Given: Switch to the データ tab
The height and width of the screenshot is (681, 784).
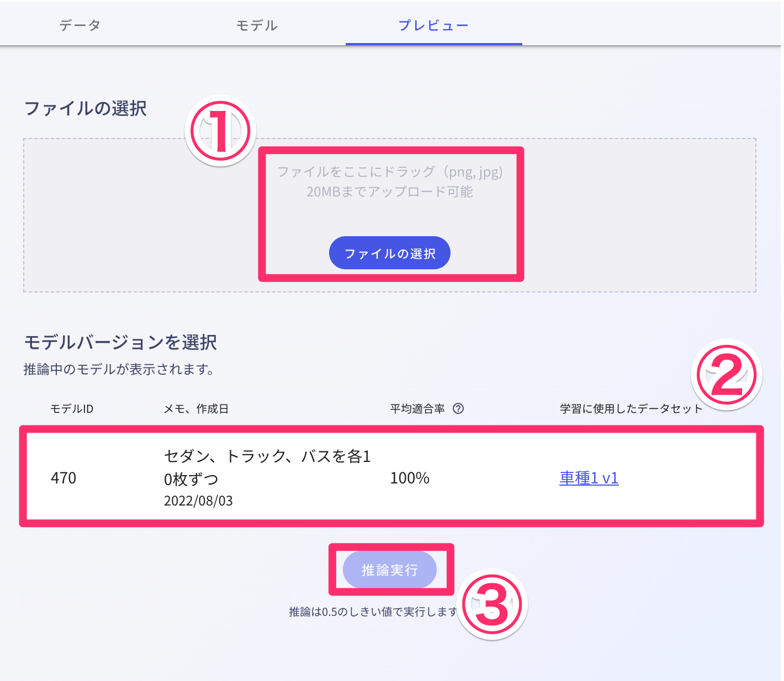Looking at the screenshot, I should click(80, 24).
